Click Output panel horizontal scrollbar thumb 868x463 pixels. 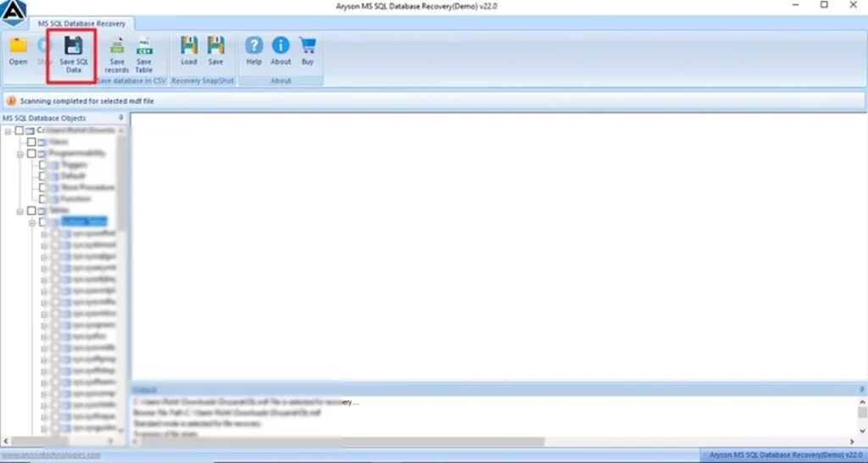pos(341,442)
